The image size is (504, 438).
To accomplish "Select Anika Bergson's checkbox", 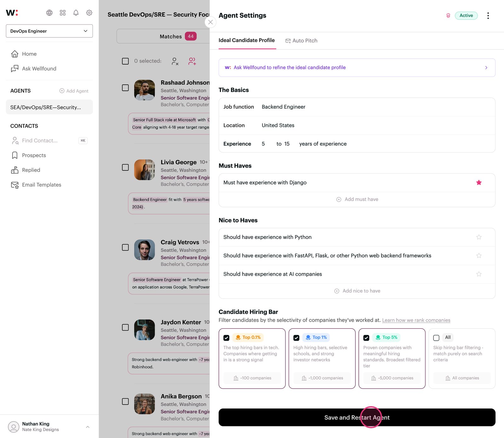I will pyautogui.click(x=125, y=401).
